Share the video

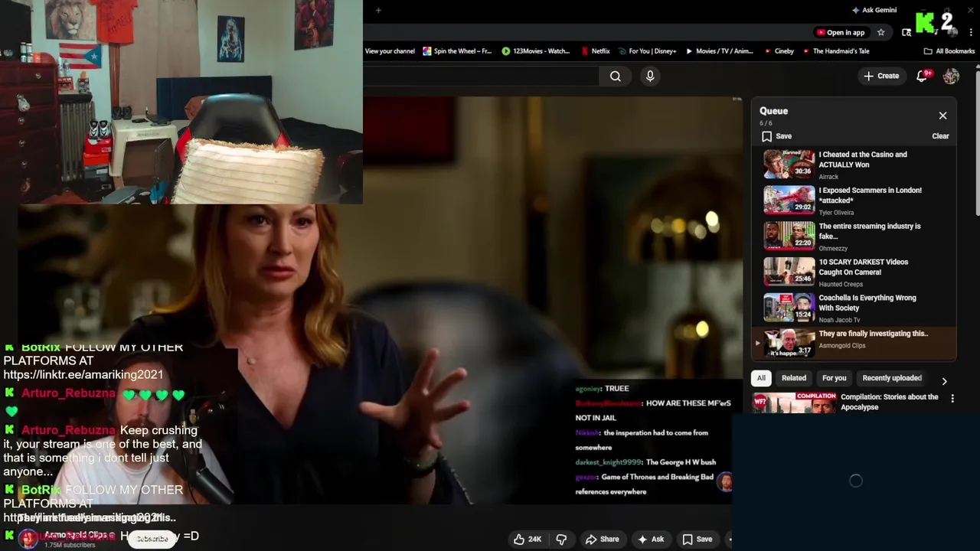pos(602,540)
